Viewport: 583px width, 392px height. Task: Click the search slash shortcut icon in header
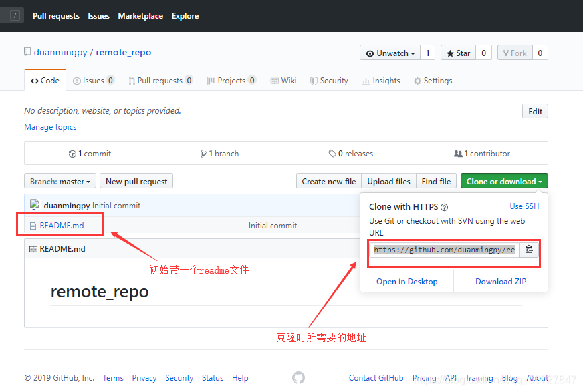coord(15,15)
